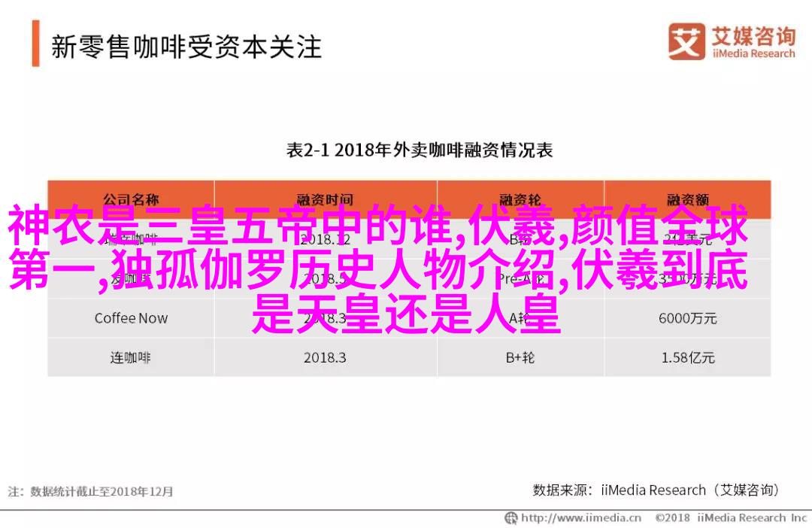
Task: Select the B+轮 funding round cell
Action: pyautogui.click(x=520, y=357)
